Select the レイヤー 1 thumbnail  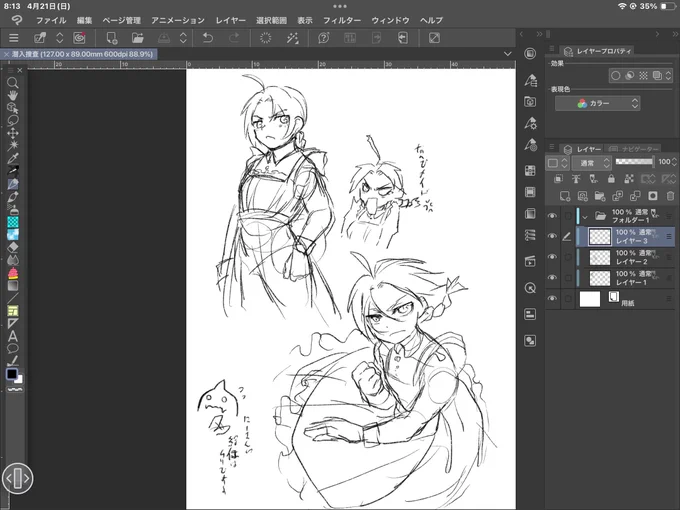[600, 278]
